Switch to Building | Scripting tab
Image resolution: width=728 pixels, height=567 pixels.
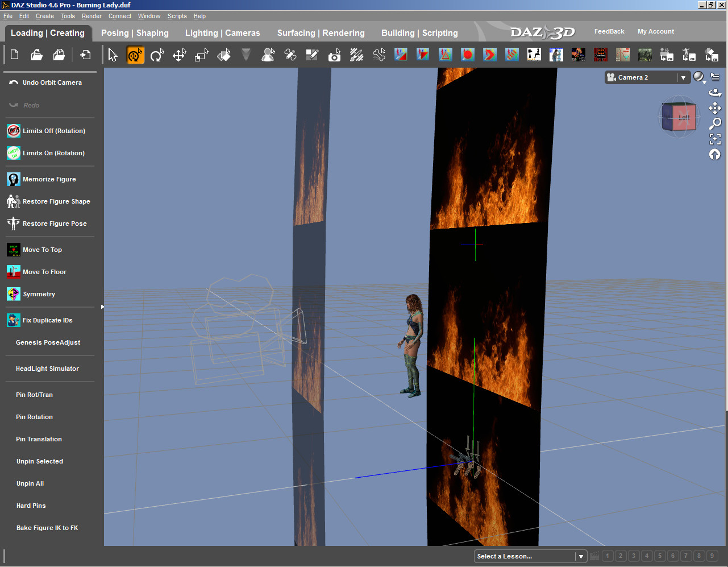tap(419, 33)
